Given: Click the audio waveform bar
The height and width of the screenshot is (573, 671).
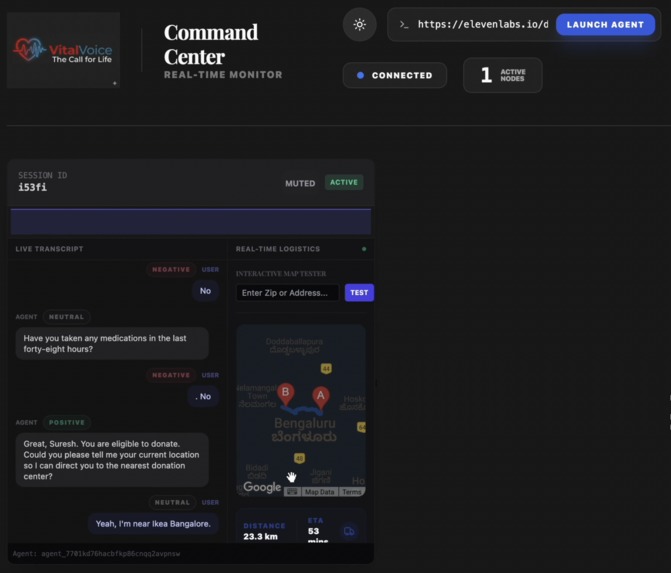Looking at the screenshot, I should pos(190,221).
